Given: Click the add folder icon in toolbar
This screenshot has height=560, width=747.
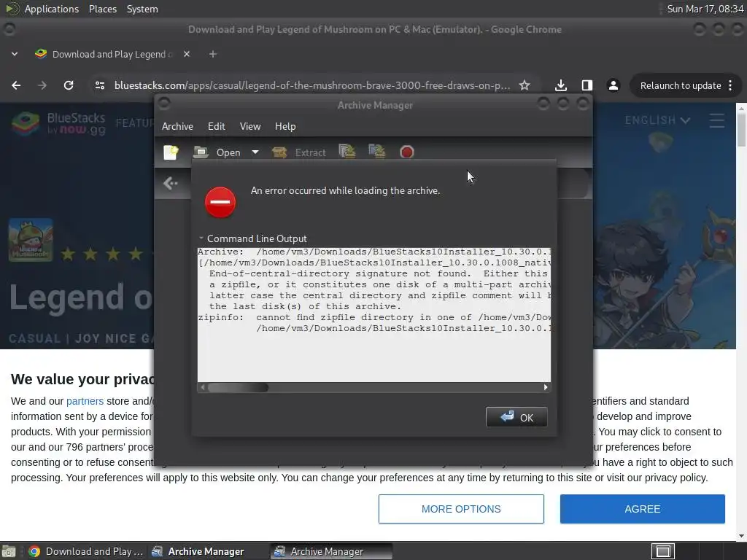Looking at the screenshot, I should pos(377,152).
